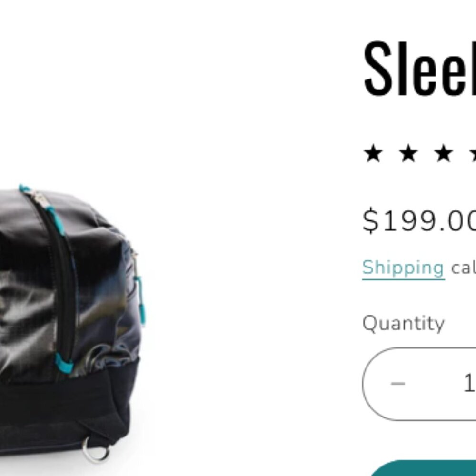Click the teal tab at zipper bottom
Image resolution: width=476 pixels, height=476 pixels.
click(x=64, y=363)
